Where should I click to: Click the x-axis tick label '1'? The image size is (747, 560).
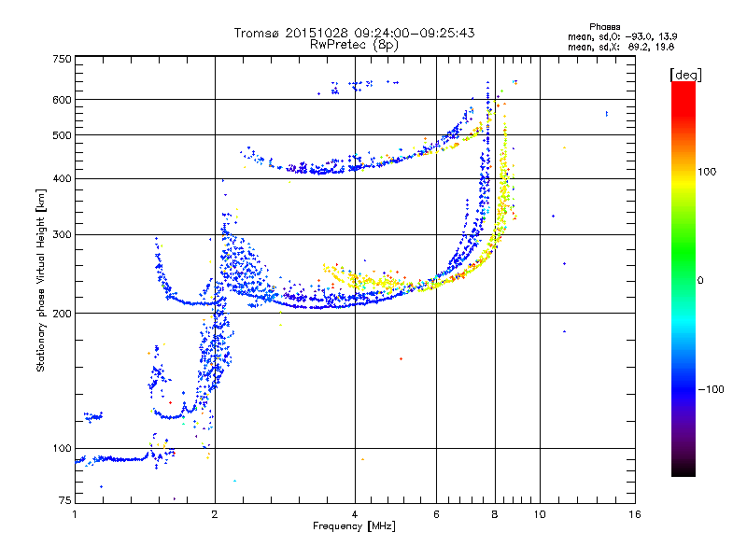point(75,514)
